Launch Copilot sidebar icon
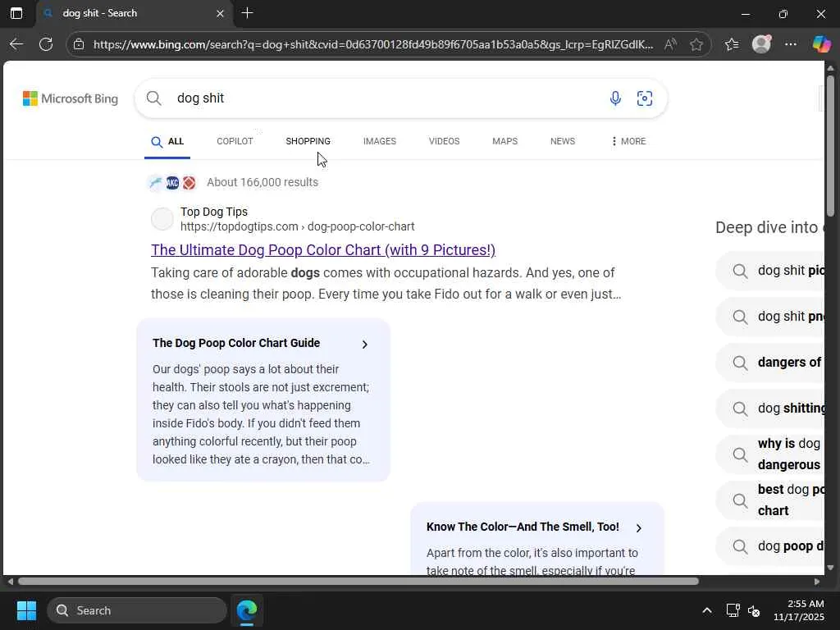840x630 pixels. (822, 44)
